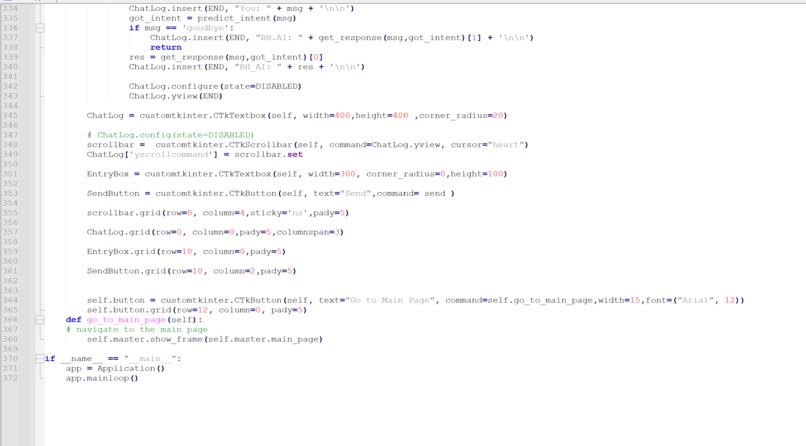
Task: Click the ChatLog['yscrollcommand'] assignment line
Action: point(194,155)
